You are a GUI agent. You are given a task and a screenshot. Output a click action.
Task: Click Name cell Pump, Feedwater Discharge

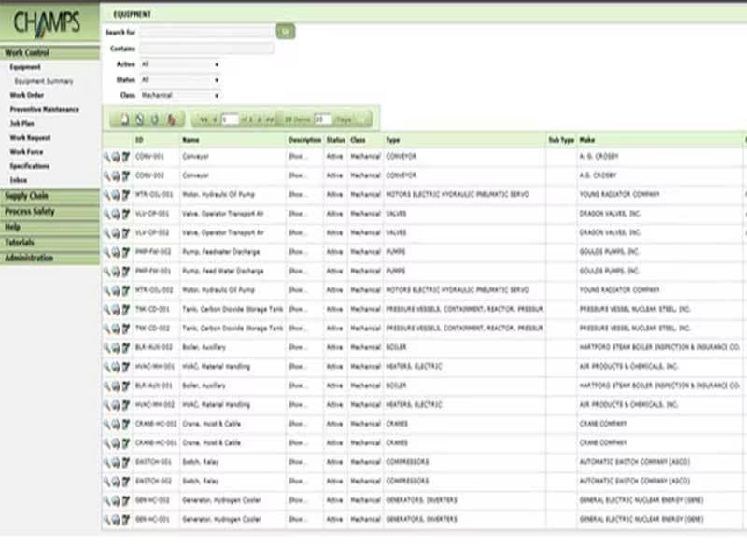click(220, 252)
